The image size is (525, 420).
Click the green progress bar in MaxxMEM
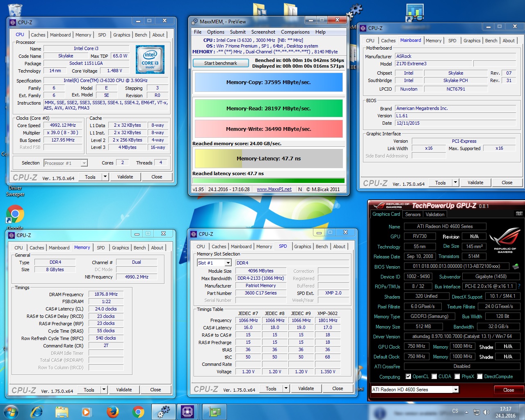(x=269, y=180)
